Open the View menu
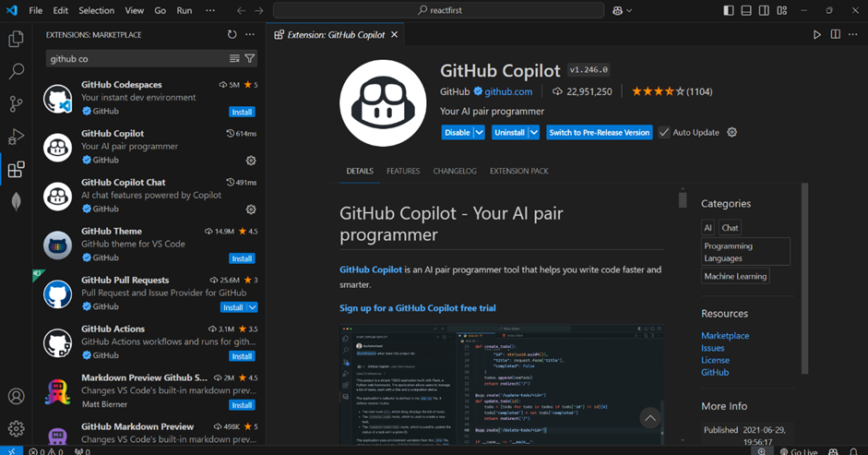The height and width of the screenshot is (455, 868). tap(134, 10)
